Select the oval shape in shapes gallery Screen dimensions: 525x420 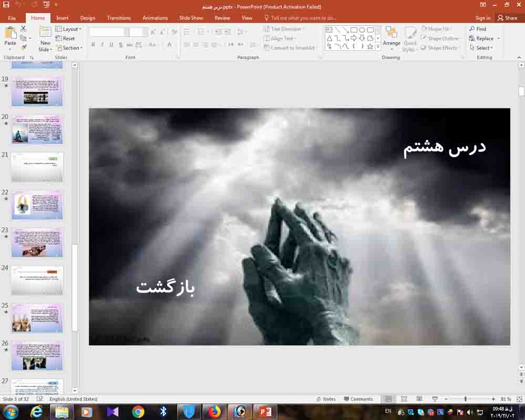(362, 30)
